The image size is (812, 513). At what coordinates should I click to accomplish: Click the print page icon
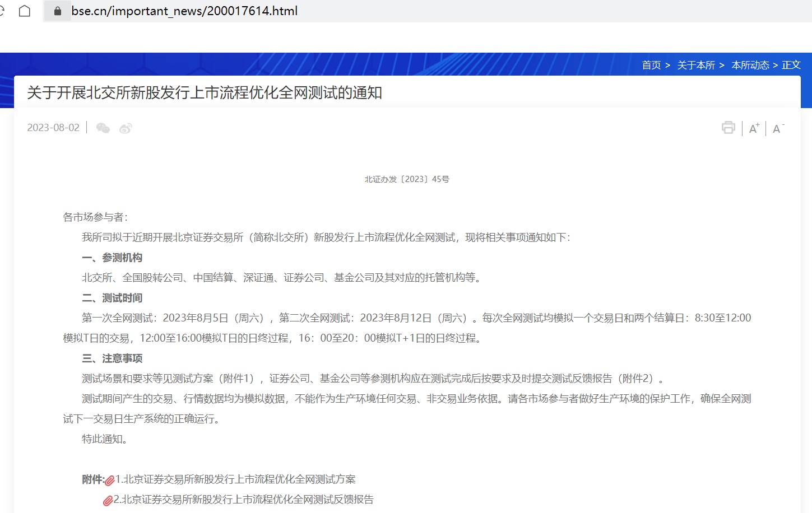(728, 128)
